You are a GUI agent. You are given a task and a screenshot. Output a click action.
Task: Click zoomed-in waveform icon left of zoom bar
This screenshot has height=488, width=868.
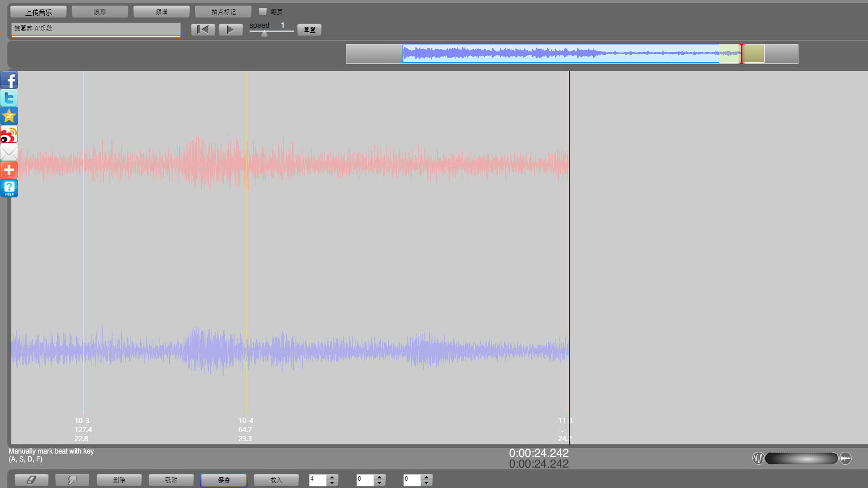coord(758,458)
